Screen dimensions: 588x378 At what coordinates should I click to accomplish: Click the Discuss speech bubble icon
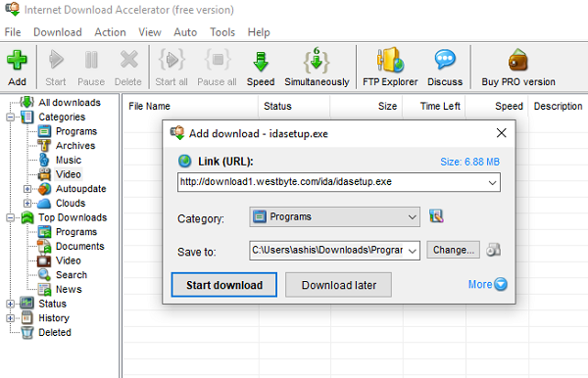coord(445,60)
